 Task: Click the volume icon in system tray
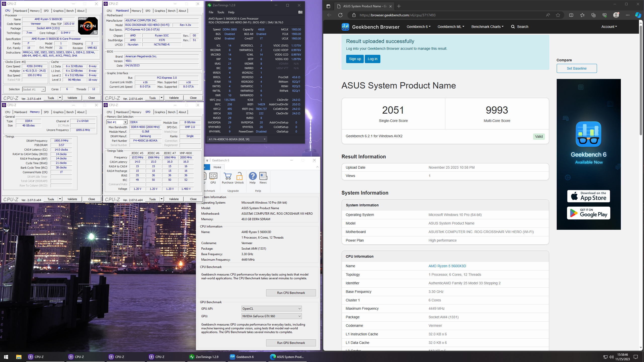pos(612,357)
